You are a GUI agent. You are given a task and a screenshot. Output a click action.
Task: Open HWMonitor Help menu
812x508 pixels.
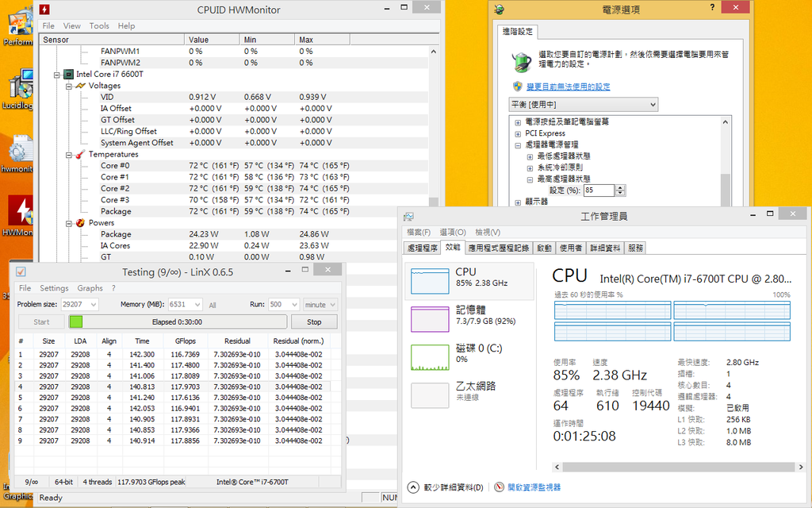(126, 25)
